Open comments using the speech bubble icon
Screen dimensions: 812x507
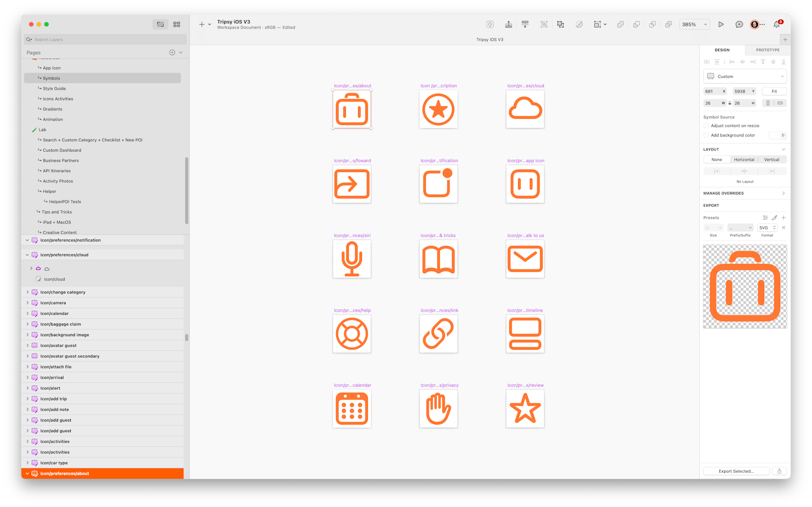(739, 24)
